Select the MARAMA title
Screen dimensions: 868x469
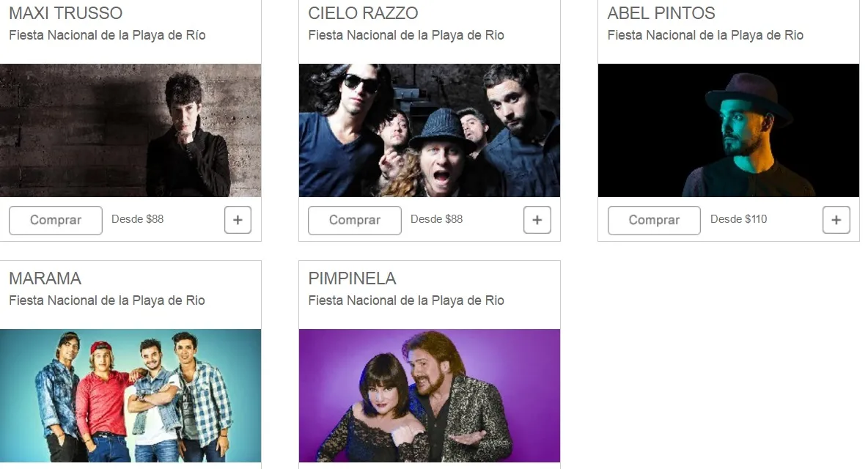coord(45,278)
